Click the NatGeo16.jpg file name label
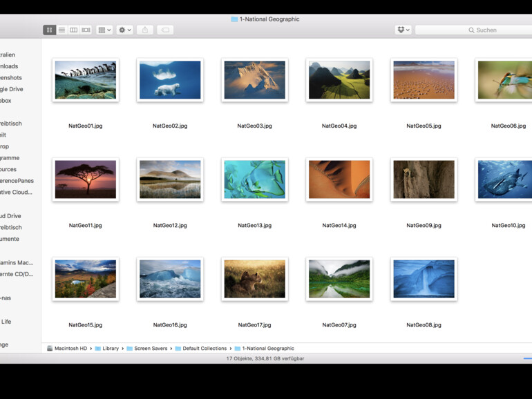 tap(170, 325)
